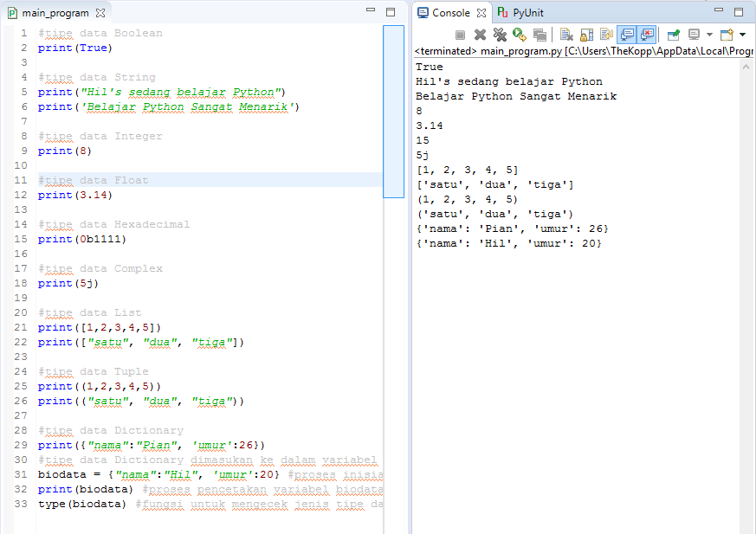756x534 pixels.
Task: Open the Display Selected Console dropdown arrow
Action: click(709, 35)
